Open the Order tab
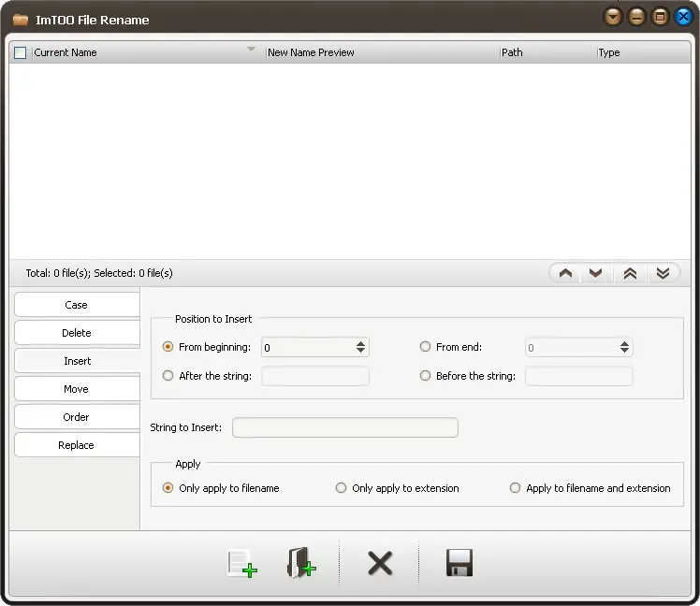This screenshot has height=606, width=700. click(x=77, y=417)
